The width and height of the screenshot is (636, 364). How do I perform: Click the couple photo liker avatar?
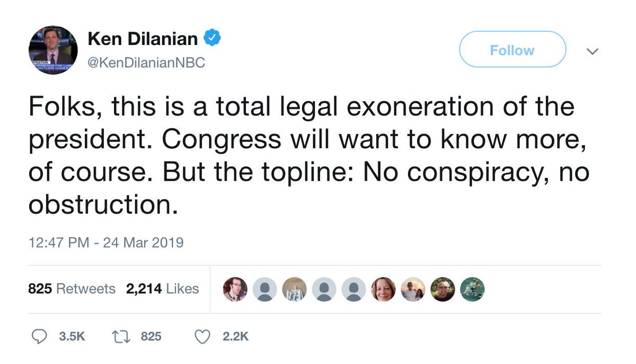point(413,289)
